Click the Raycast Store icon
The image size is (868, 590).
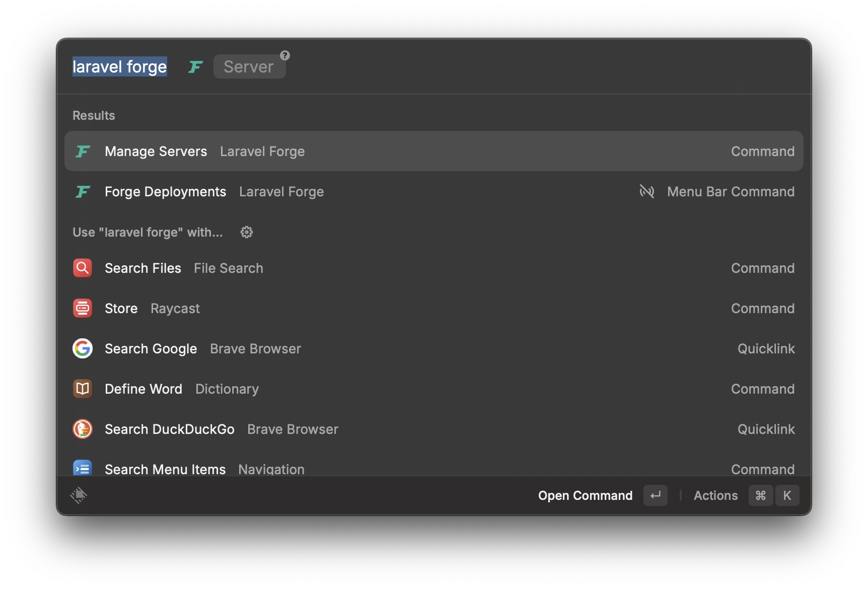(x=83, y=308)
